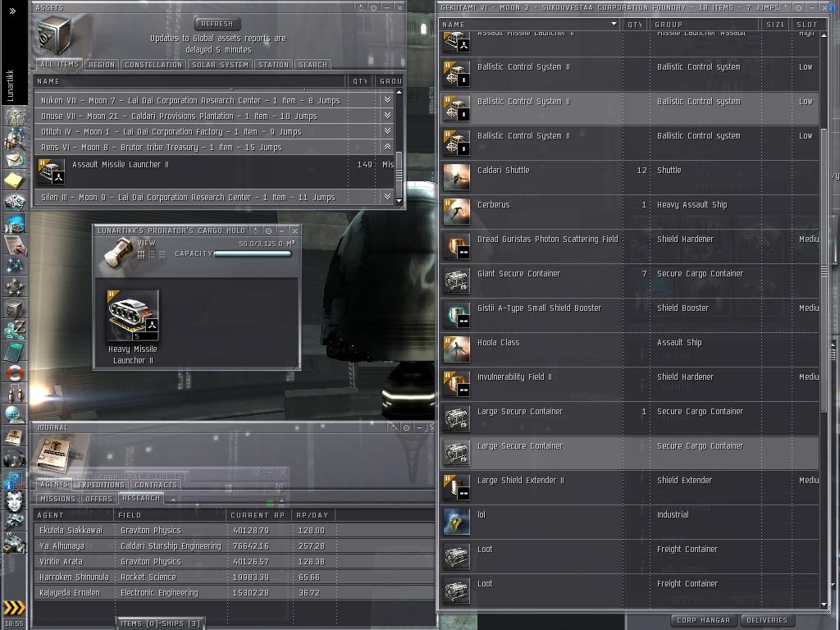This screenshot has width=840, height=630.
Task: Open the blue question-mark info icon
Action: point(13,479)
